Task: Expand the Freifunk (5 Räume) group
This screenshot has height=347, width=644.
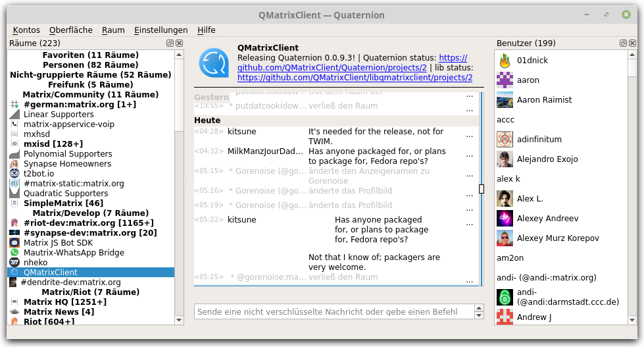Action: [x=90, y=85]
